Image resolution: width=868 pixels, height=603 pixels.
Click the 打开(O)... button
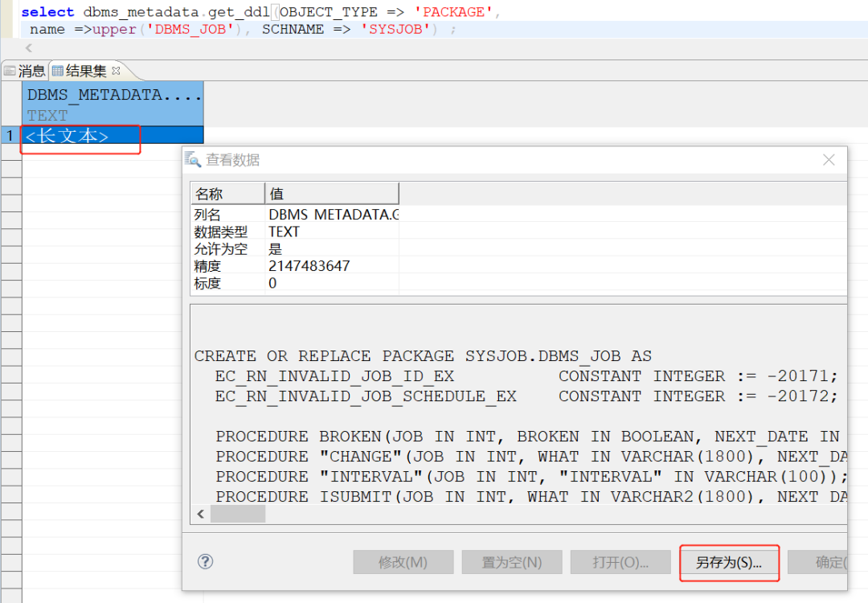pyautogui.click(x=620, y=563)
